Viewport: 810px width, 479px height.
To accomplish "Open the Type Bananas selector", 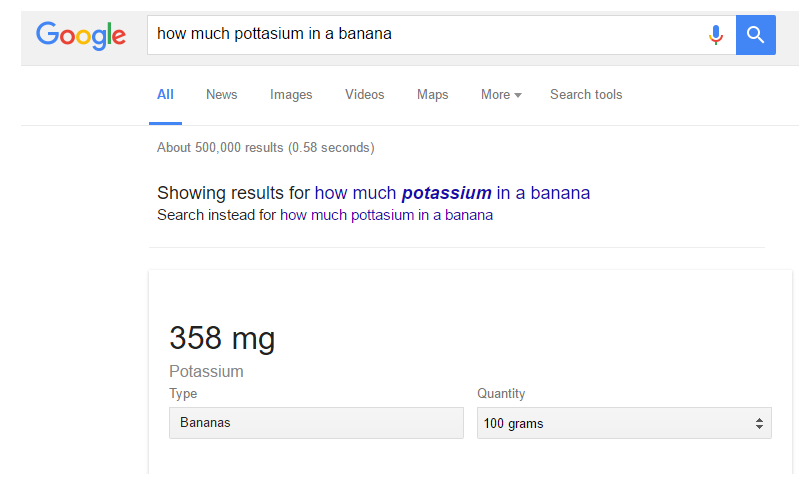I will [316, 423].
